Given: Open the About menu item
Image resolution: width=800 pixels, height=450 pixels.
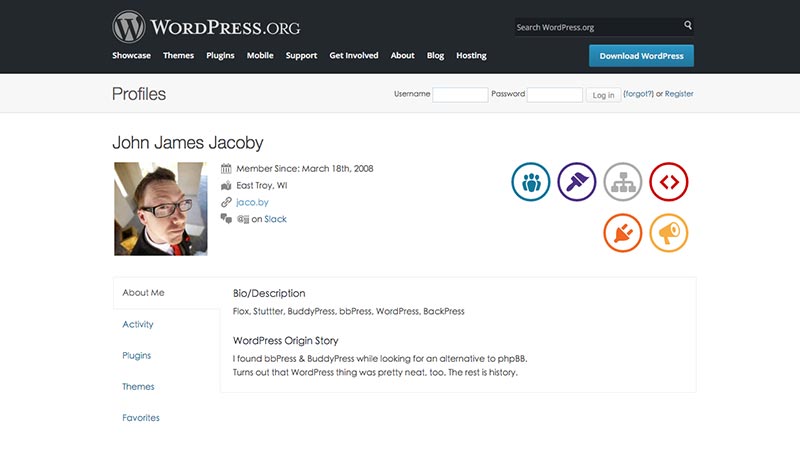Looking at the screenshot, I should pyautogui.click(x=402, y=55).
